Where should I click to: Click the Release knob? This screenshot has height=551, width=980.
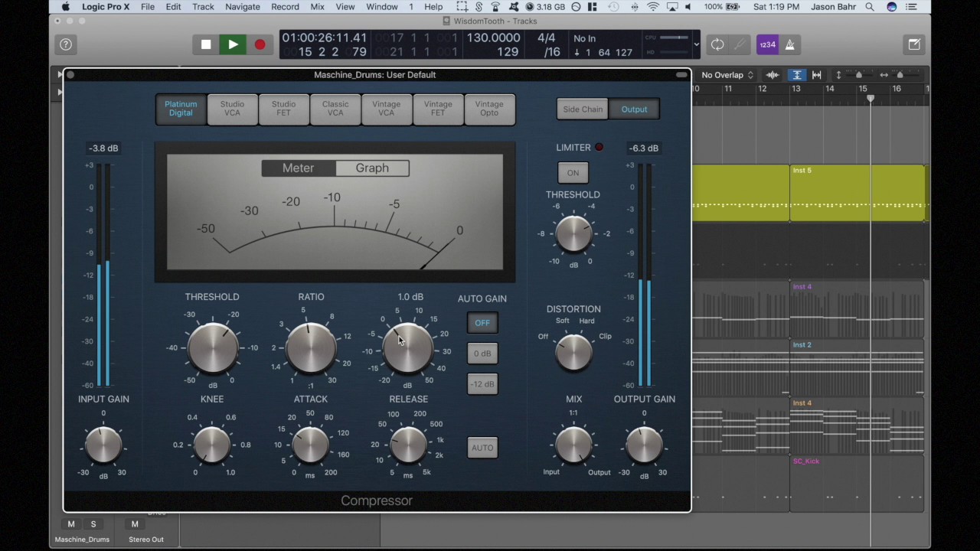(409, 445)
